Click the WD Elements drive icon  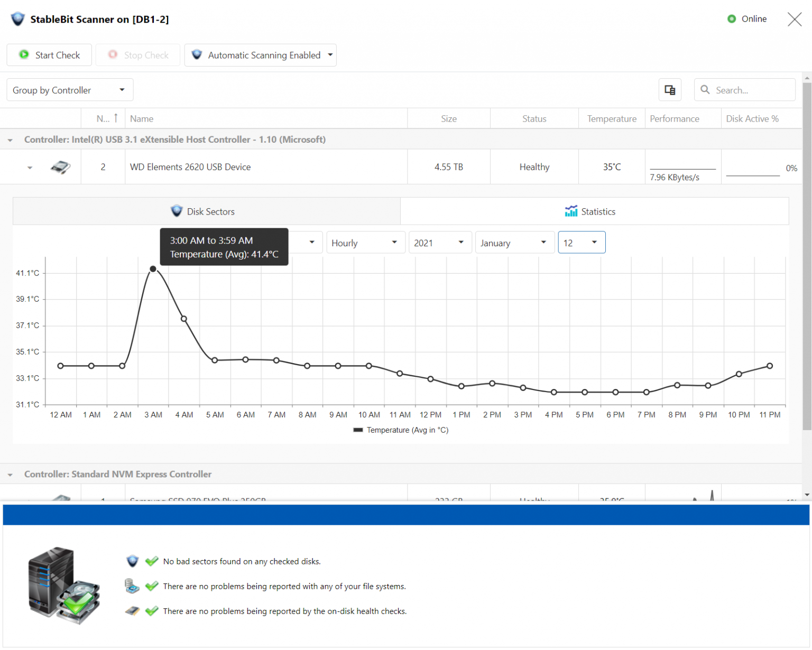point(60,166)
